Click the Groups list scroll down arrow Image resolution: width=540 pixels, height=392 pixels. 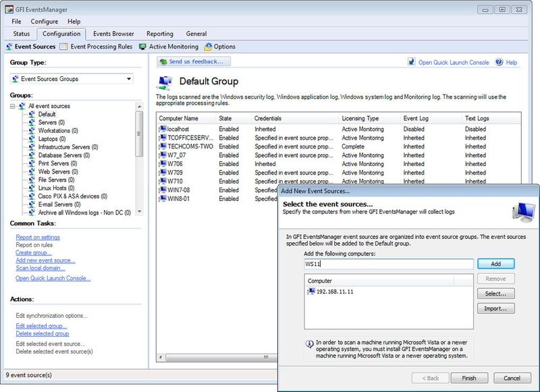[139, 211]
